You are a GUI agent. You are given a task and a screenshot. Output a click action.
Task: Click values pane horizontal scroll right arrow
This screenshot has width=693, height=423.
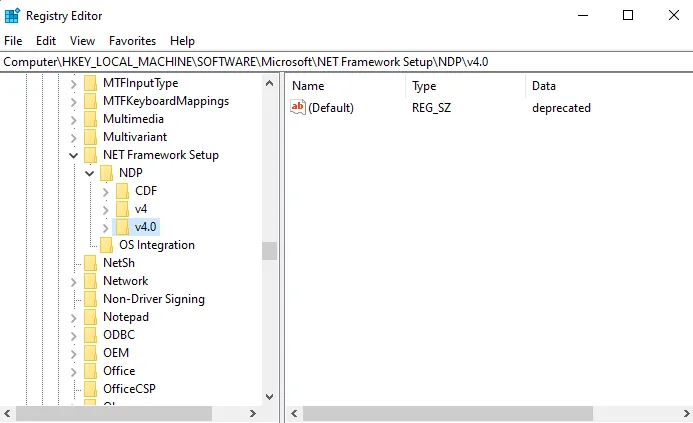(686, 413)
